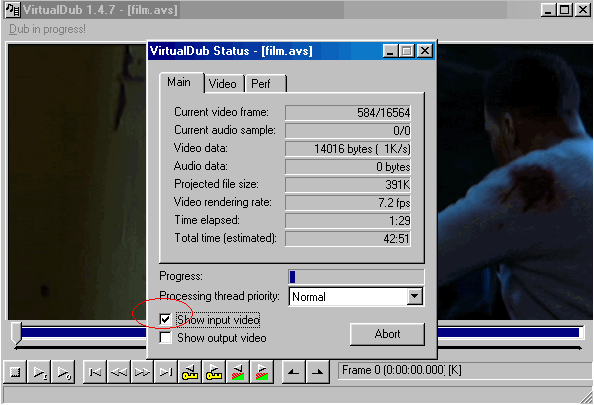Jump to the end of video
The width and height of the screenshot is (594, 405).
(166, 372)
